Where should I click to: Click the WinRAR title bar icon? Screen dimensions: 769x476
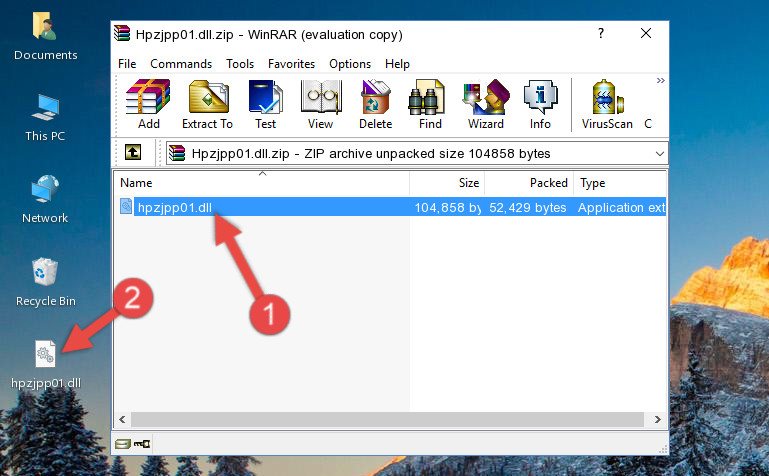tap(122, 33)
